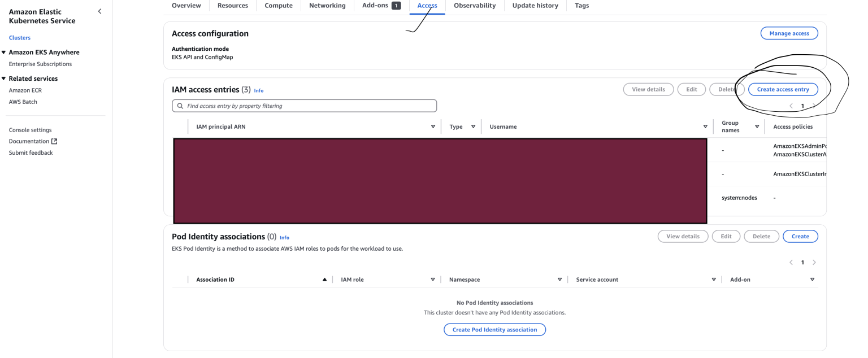The width and height of the screenshot is (868, 358).
Task: Click next page arrow for IAM access entries
Action: coord(814,105)
